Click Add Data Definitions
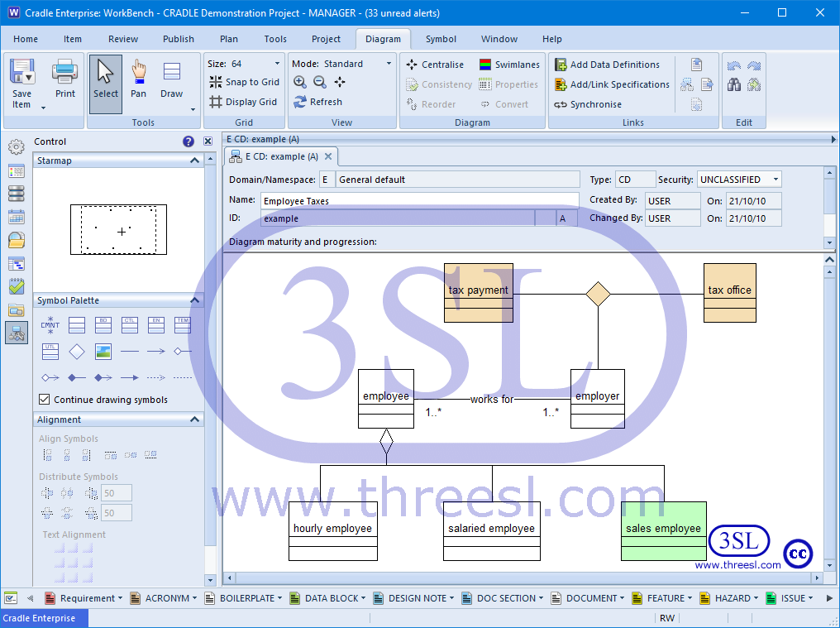 pos(607,65)
